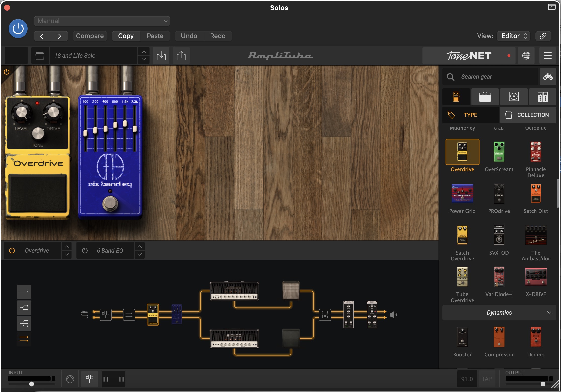Click the TAP tempo button
The height and width of the screenshot is (392, 561).
pos(487,379)
